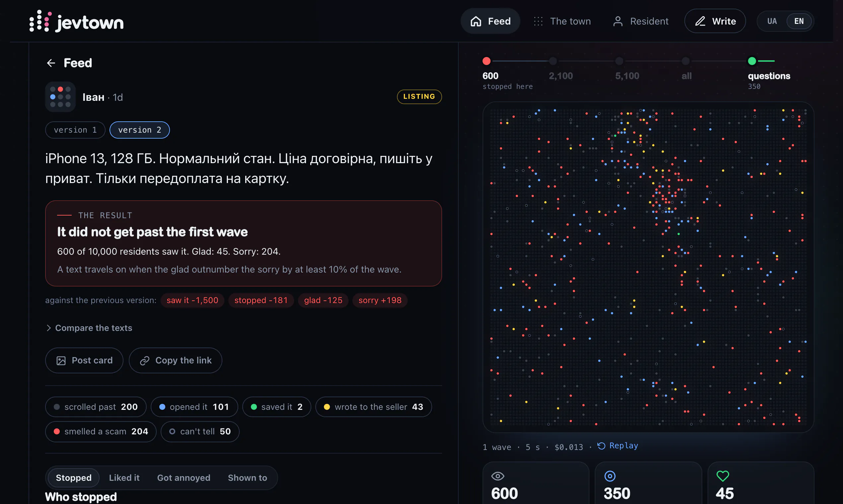Open the Feed home icon in the navbar

point(476,21)
